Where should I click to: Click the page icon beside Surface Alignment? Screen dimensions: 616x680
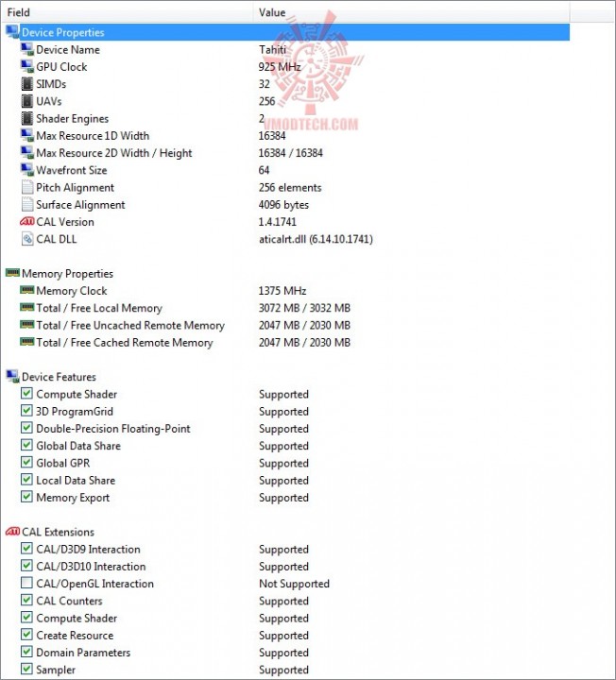(26, 204)
